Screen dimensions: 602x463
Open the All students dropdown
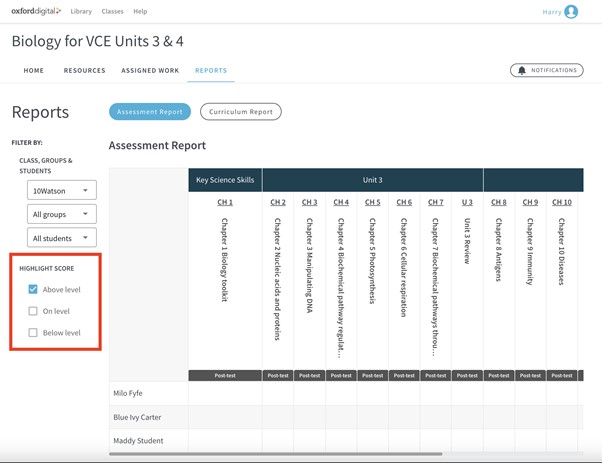[62, 238]
